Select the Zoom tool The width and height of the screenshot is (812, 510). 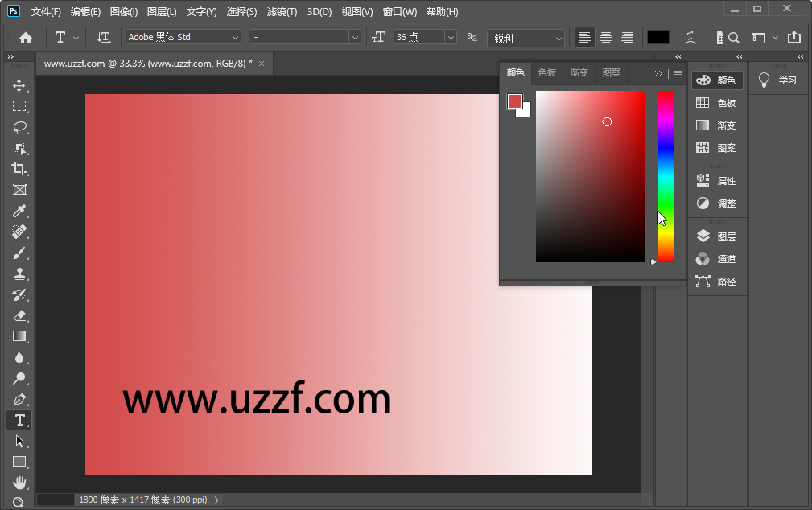click(19, 503)
